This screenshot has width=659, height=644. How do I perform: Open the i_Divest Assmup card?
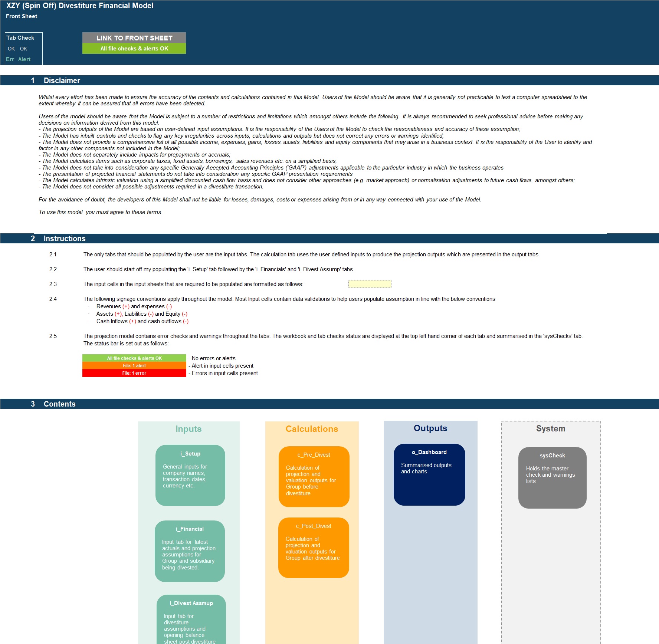click(x=191, y=619)
